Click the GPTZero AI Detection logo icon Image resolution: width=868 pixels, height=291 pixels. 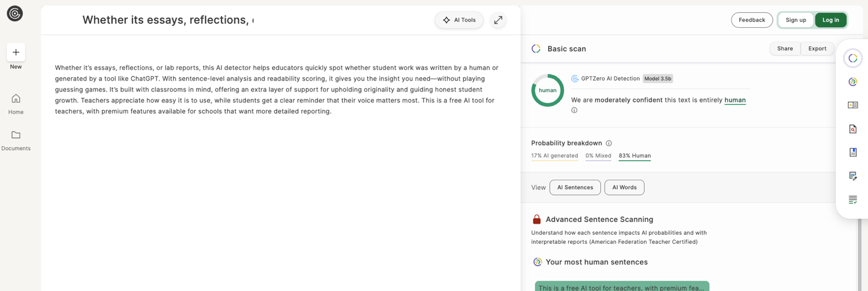pyautogui.click(x=575, y=79)
